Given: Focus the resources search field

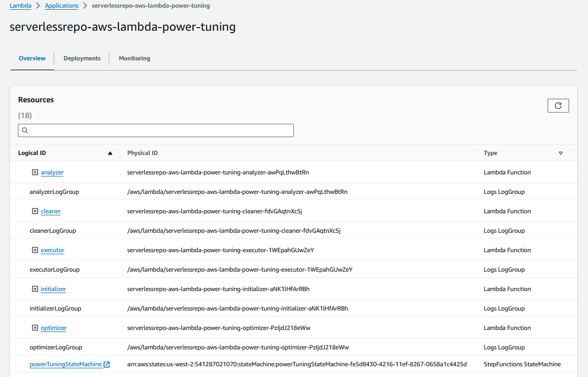Looking at the screenshot, I should pyautogui.click(x=156, y=130).
